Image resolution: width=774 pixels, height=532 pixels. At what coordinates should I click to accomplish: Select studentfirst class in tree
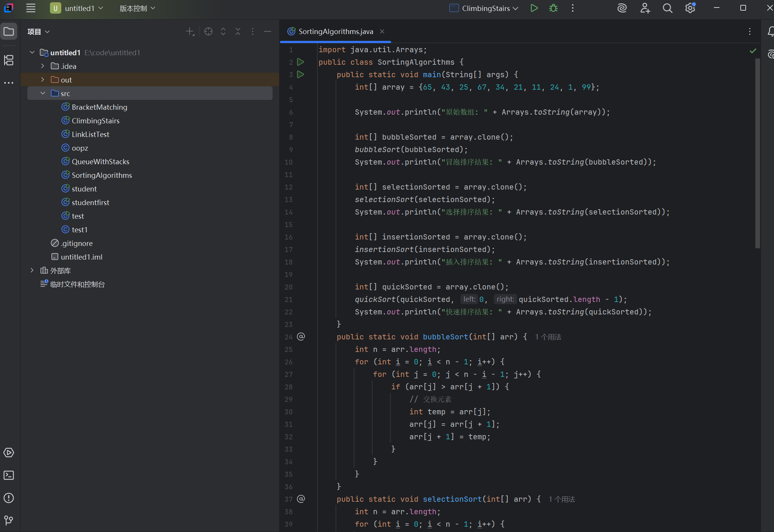(90, 202)
